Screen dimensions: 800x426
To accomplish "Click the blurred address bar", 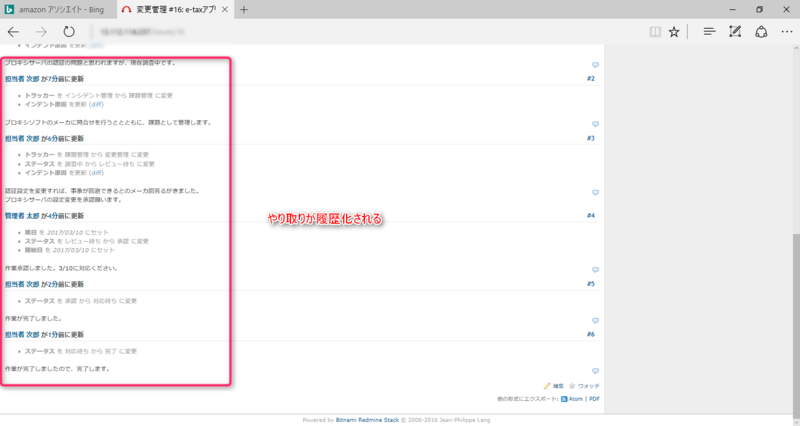I will [x=142, y=32].
